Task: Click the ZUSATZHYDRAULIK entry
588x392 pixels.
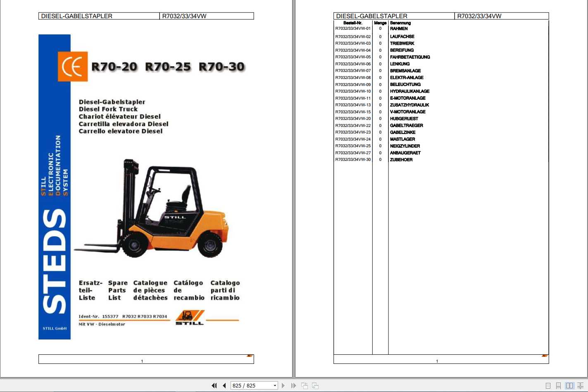Action: 409,105
